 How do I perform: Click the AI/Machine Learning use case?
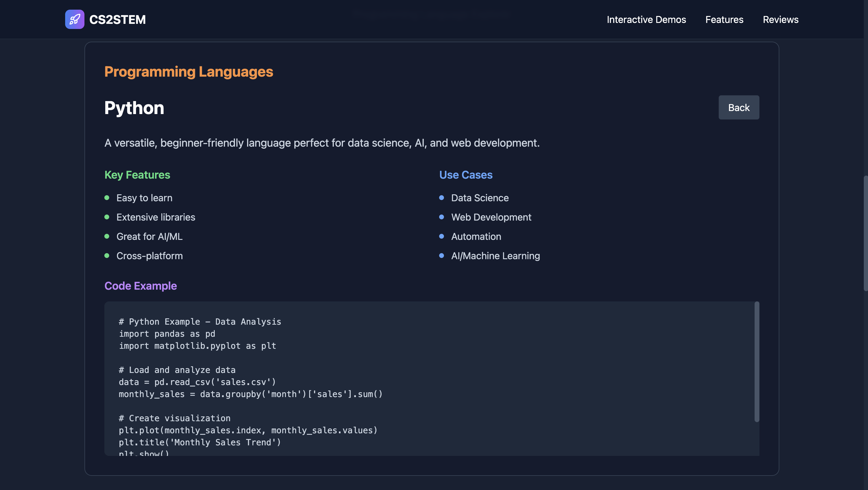tap(495, 256)
